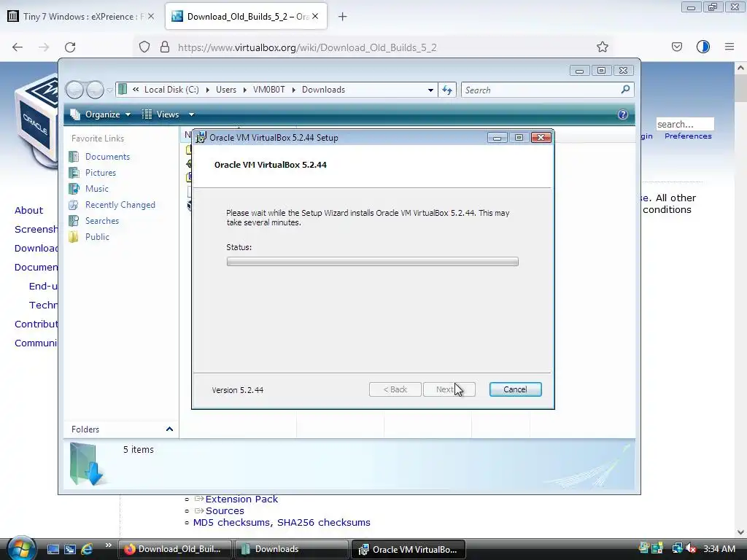Open the Save to Pocket icon
The height and width of the screenshot is (560, 747).
(677, 47)
